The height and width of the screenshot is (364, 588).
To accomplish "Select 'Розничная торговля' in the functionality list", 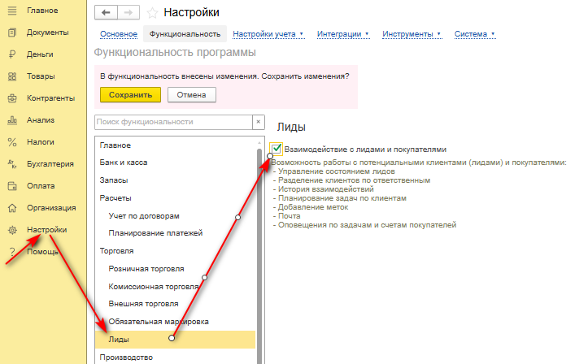I will point(146,269).
